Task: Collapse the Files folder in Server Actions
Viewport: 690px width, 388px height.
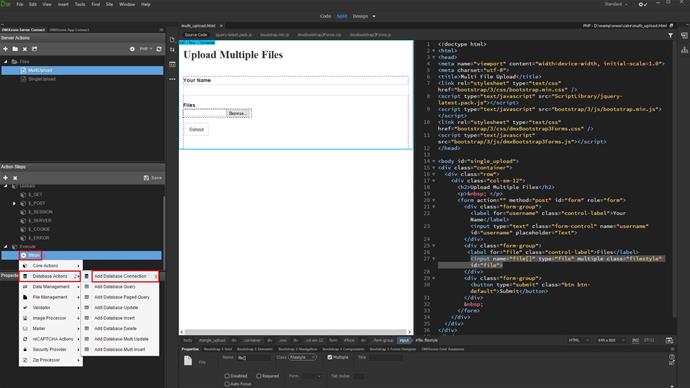Action: pyautogui.click(x=6, y=62)
